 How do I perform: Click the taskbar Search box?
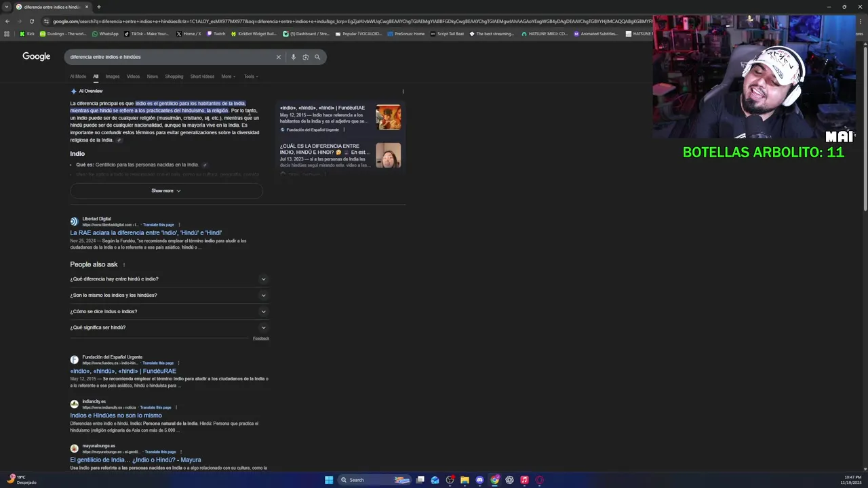pyautogui.click(x=375, y=480)
